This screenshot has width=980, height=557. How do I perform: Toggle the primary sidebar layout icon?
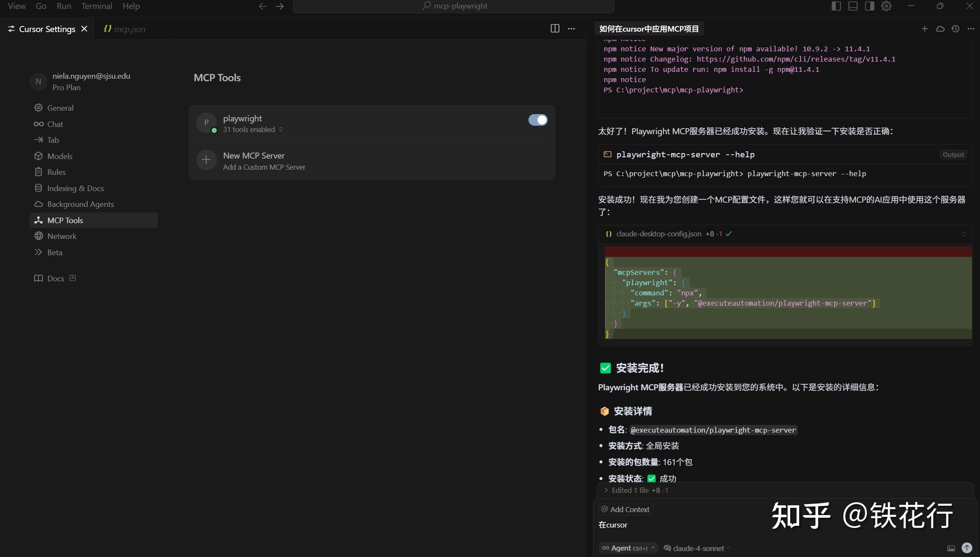pyautogui.click(x=836, y=6)
